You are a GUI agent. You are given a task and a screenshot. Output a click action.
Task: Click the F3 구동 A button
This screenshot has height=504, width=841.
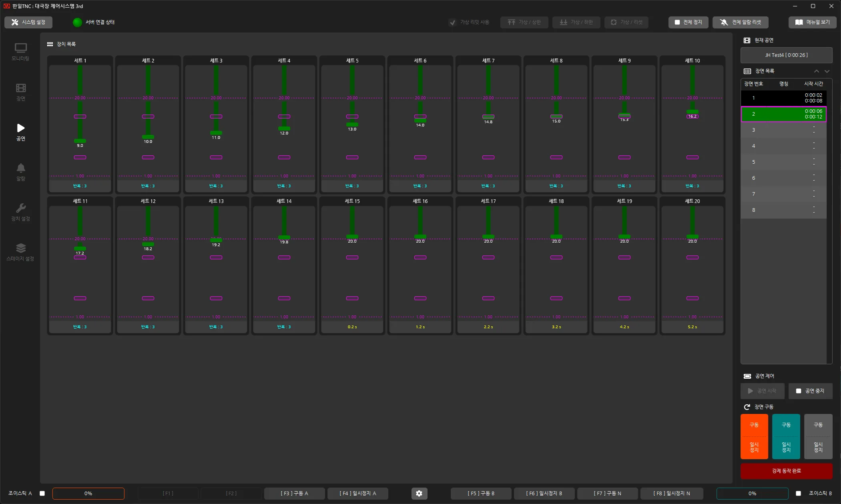[294, 494]
